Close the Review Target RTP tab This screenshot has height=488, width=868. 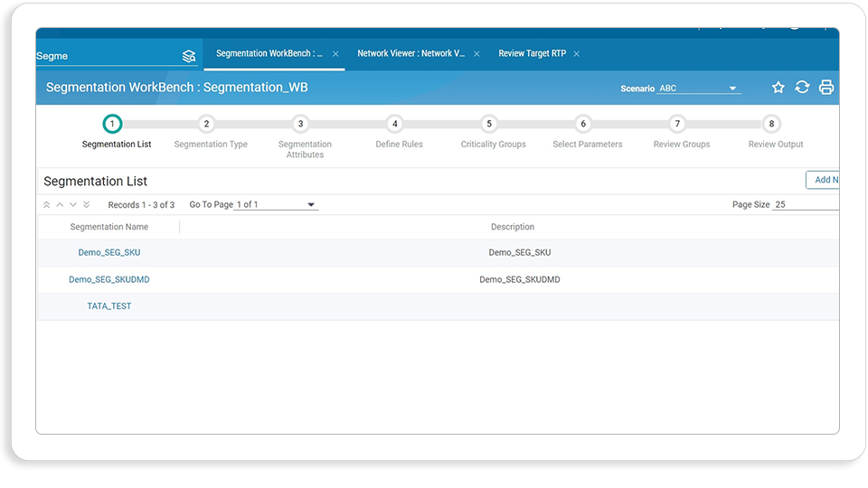[576, 53]
